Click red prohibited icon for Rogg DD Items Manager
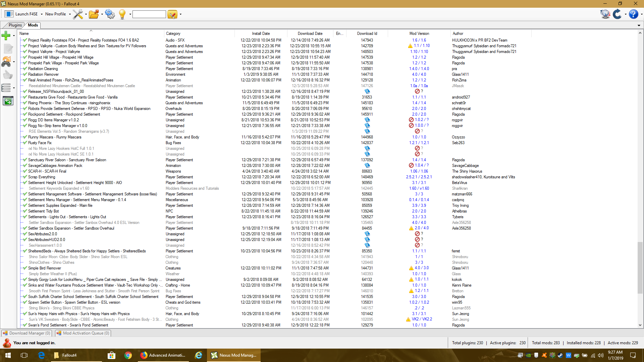This screenshot has width=644, height=362. pos(411,120)
